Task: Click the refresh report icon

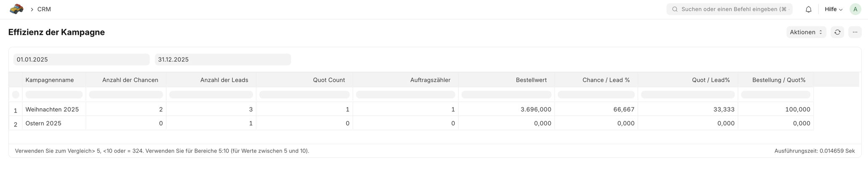Action: pos(837,32)
